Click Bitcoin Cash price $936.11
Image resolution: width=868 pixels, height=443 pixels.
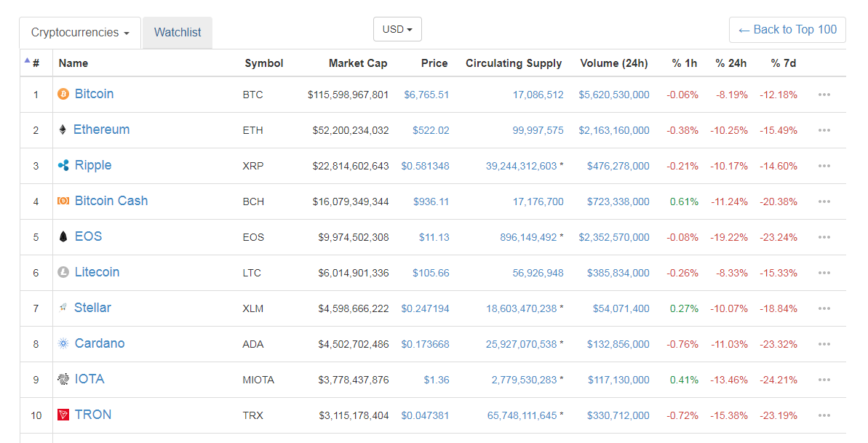[431, 201]
